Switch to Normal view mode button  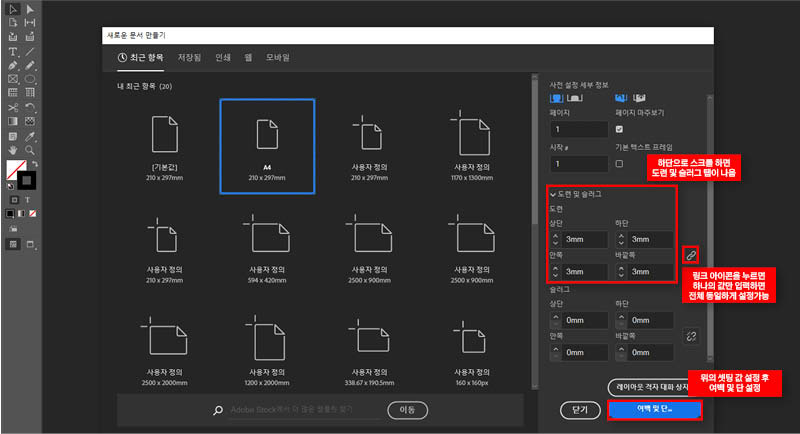(x=13, y=244)
